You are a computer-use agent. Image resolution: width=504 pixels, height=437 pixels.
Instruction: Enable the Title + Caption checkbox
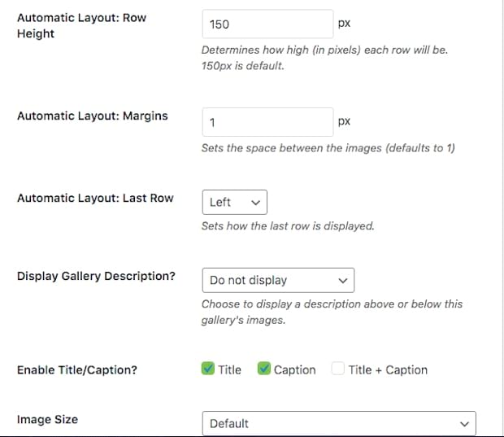(339, 369)
